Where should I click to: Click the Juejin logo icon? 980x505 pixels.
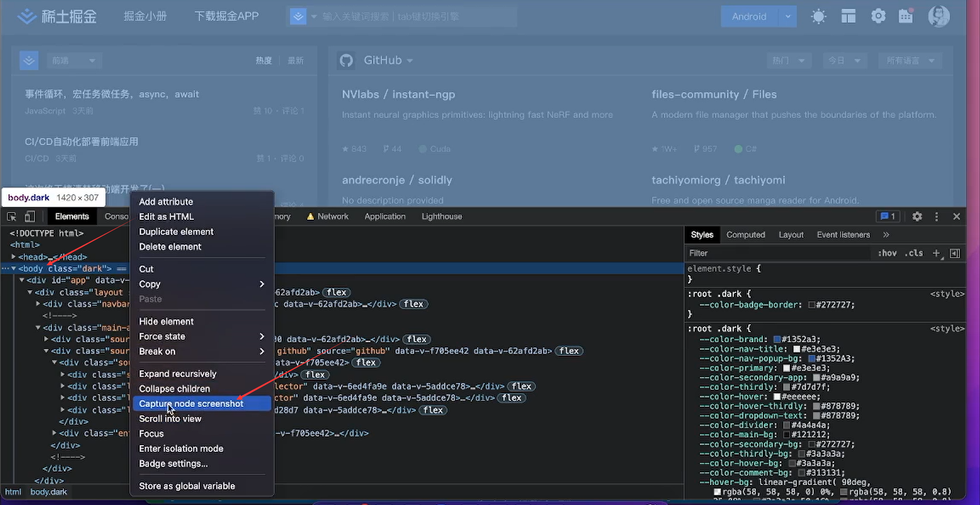[26, 16]
